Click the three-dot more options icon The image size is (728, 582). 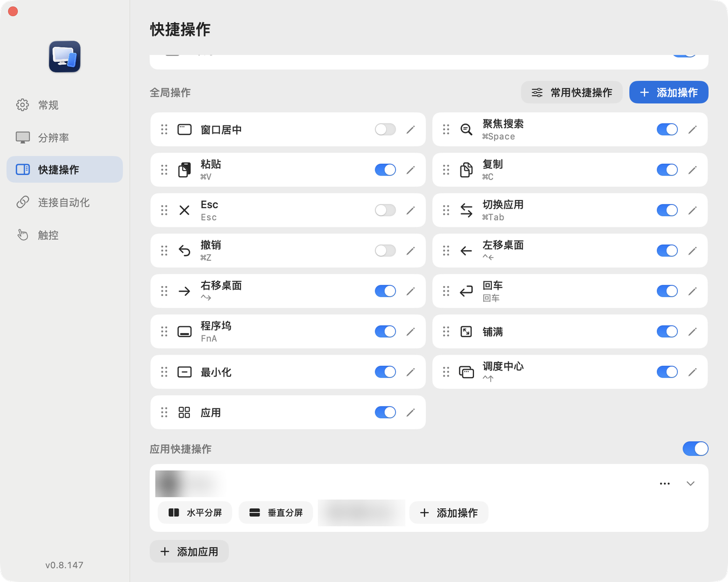[665, 483]
